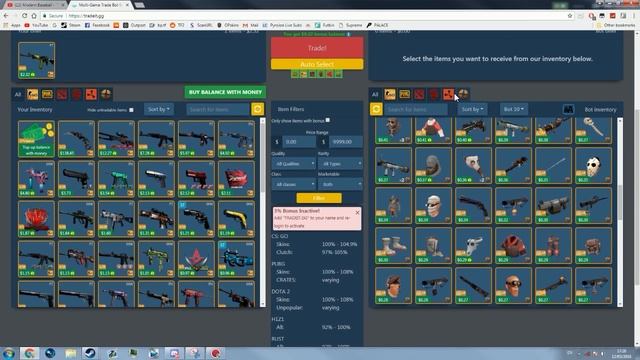Click the Chrome home icon
This screenshot has height=360, width=640.
(x=34, y=16)
